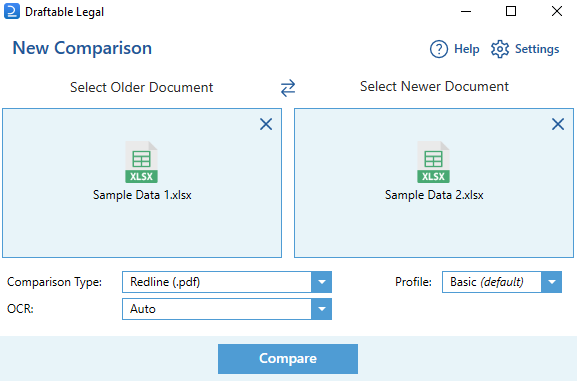Viewport: 577px width, 381px height.
Task: Open Settings via the gear icon
Action: pos(500,49)
